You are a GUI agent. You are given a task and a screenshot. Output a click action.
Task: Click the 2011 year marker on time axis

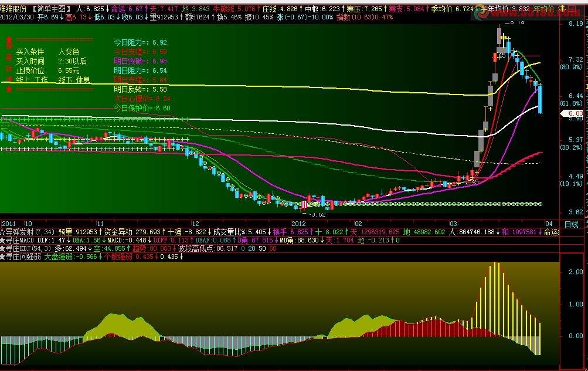tap(9, 224)
